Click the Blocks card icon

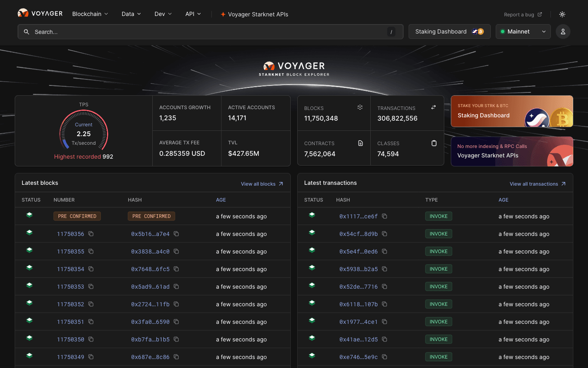pos(360,108)
